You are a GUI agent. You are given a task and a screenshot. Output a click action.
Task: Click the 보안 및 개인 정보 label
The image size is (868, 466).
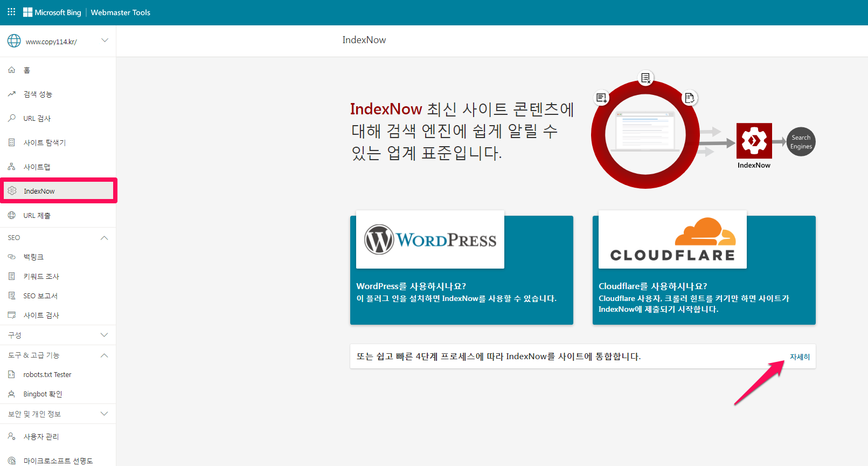[x=34, y=414]
